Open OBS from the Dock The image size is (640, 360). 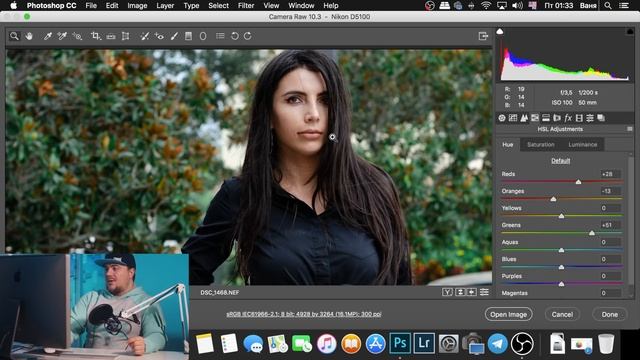(522, 343)
